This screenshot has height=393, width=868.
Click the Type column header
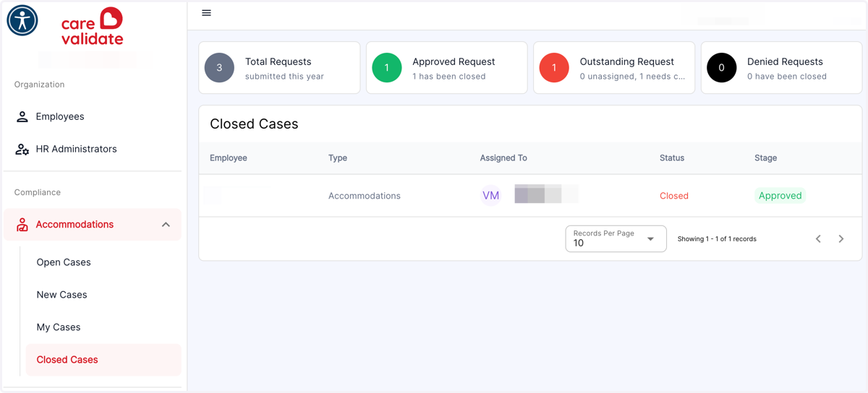[x=338, y=158]
